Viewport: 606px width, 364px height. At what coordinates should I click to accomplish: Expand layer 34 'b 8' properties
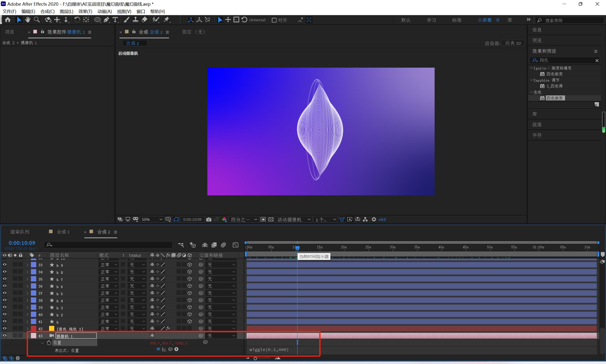point(27,272)
